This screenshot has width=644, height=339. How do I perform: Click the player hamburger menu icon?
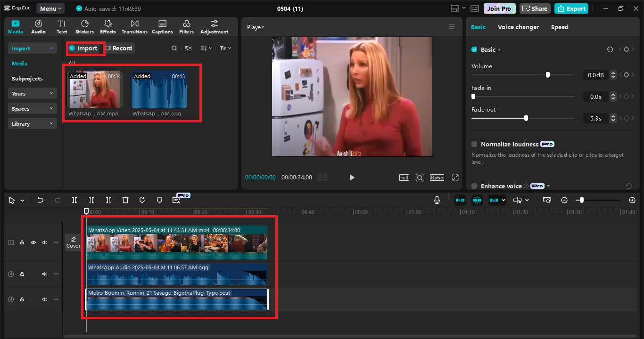pyautogui.click(x=452, y=27)
